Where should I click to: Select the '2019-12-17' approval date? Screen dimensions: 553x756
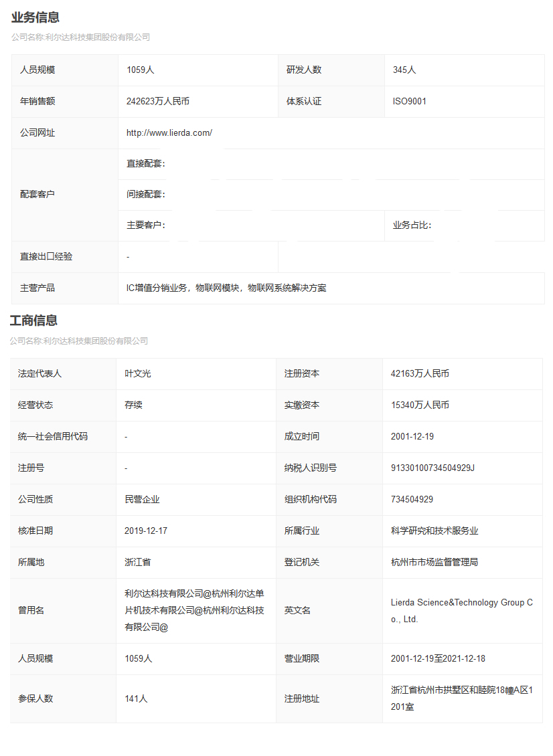tap(146, 531)
